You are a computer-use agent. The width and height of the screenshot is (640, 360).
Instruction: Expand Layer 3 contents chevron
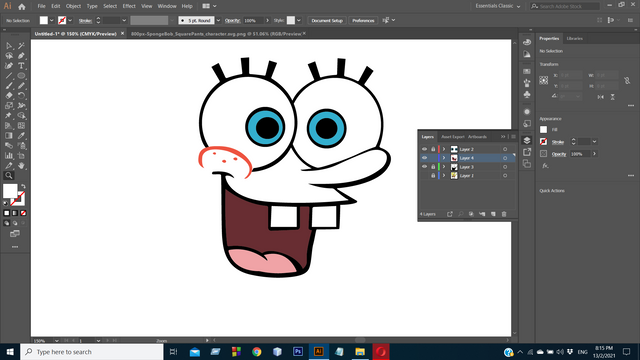(444, 167)
